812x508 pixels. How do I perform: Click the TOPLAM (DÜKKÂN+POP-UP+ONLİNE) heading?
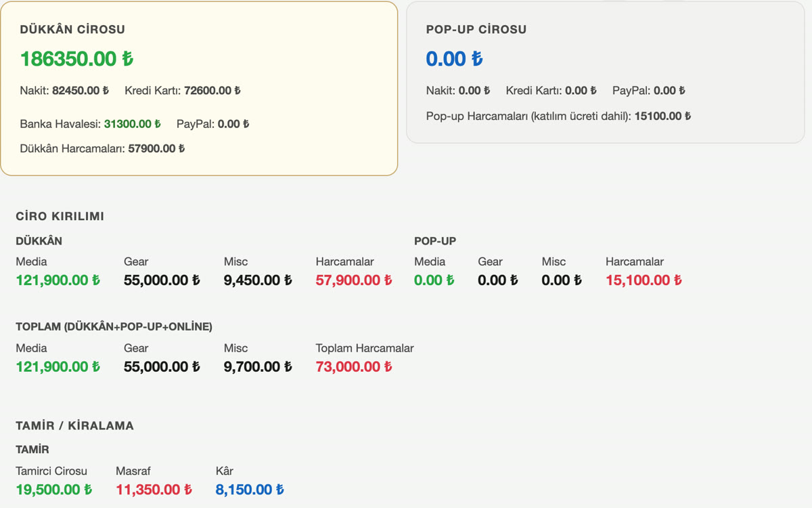[114, 326]
